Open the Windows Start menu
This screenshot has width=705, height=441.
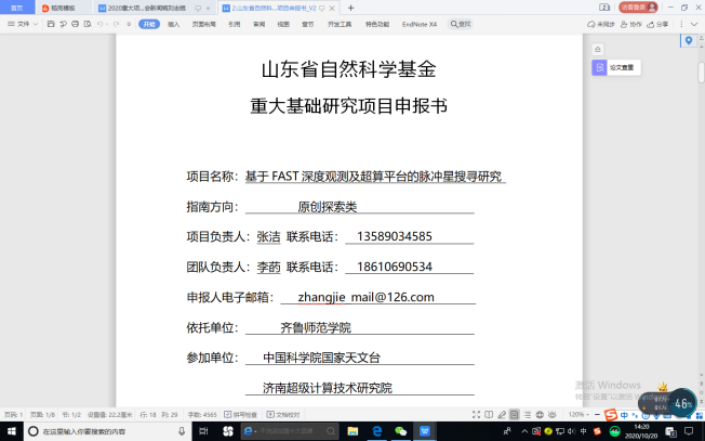(9, 431)
